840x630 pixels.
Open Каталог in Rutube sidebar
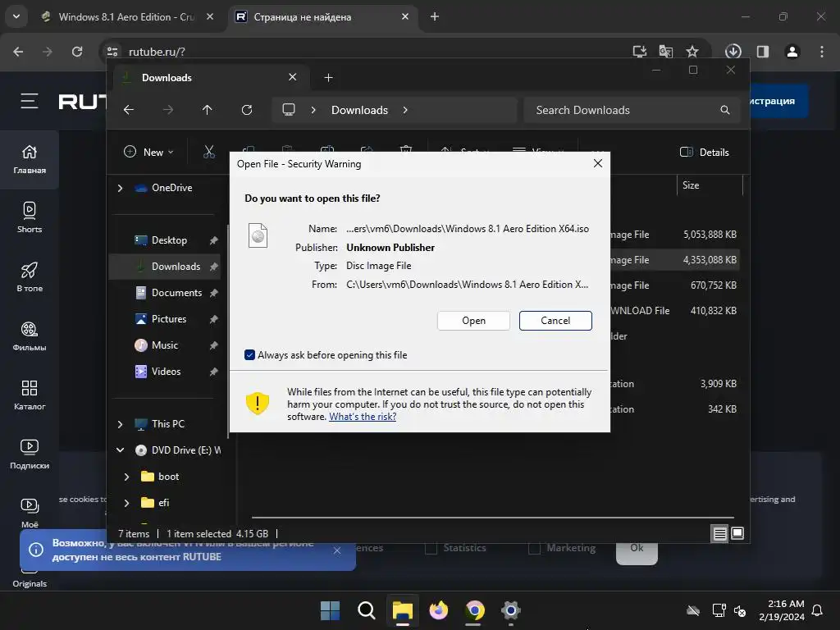point(30,395)
